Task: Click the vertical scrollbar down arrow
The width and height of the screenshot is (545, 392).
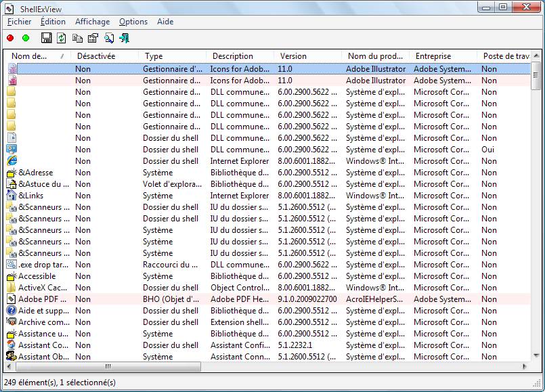Action: tap(536, 355)
